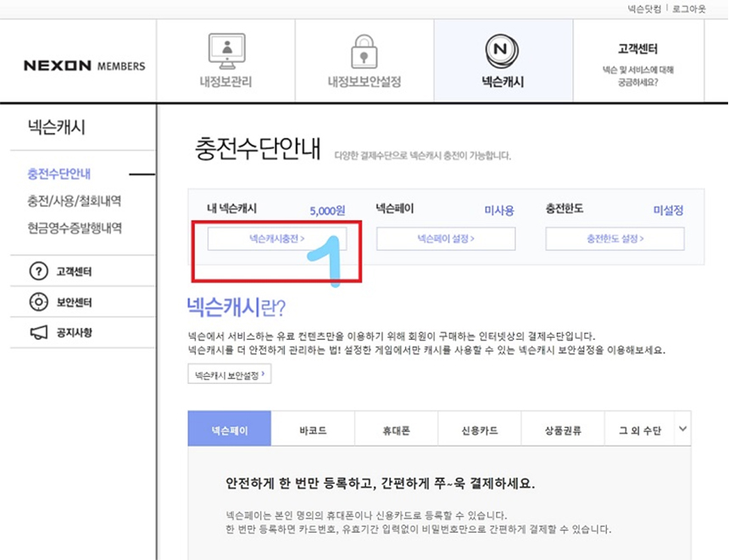Switch to the 신용카드 payment tab
The image size is (729, 560).
479,429
